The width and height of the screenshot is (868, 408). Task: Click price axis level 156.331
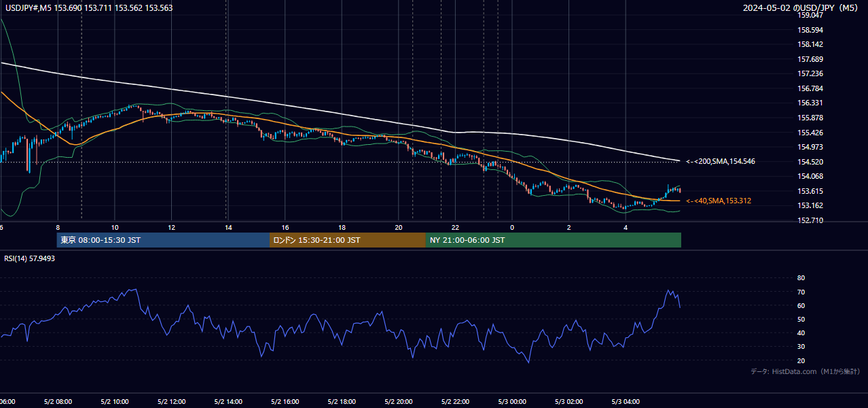[811, 103]
